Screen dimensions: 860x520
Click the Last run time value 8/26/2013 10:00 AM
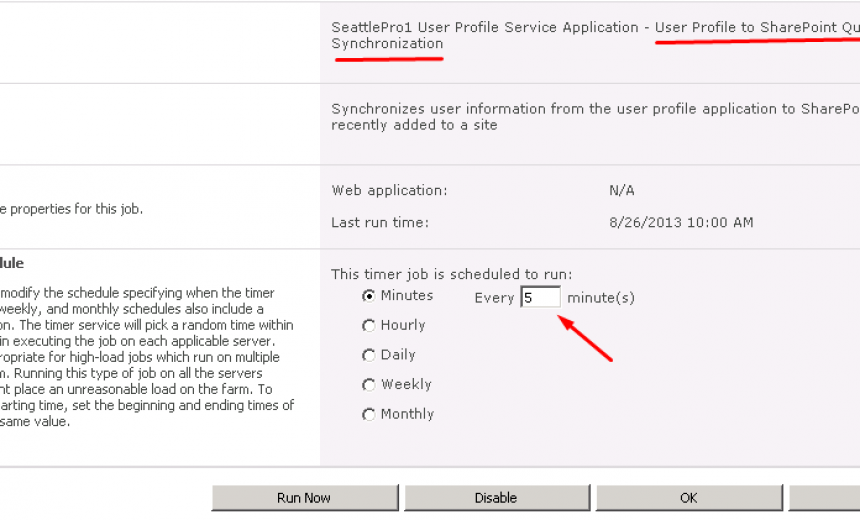(x=681, y=223)
